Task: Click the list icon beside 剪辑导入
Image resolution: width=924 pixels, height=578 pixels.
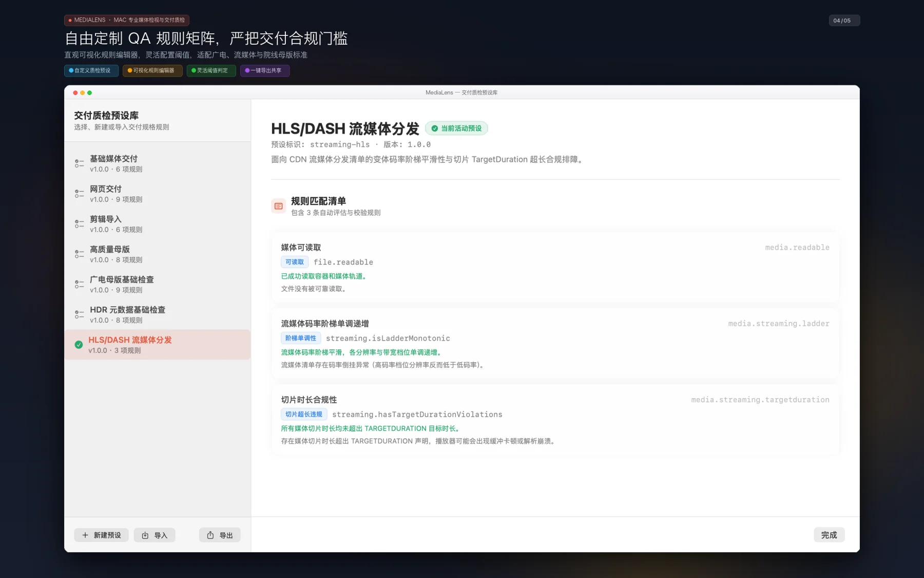Action: point(79,224)
